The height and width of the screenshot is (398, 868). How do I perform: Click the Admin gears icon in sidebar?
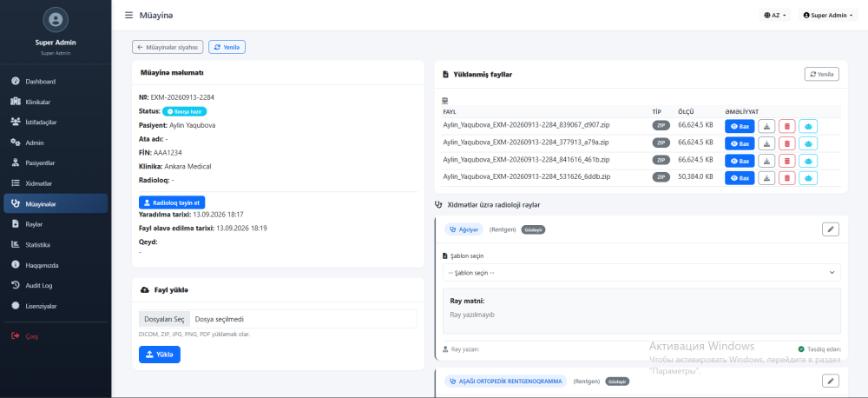coord(16,143)
